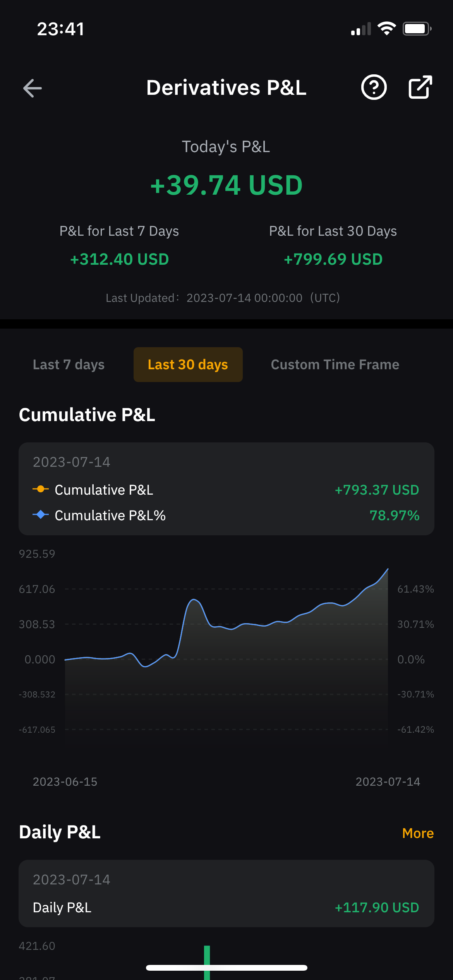The image size is (453, 980).
Task: Tap the back arrow icon
Action: (33, 88)
